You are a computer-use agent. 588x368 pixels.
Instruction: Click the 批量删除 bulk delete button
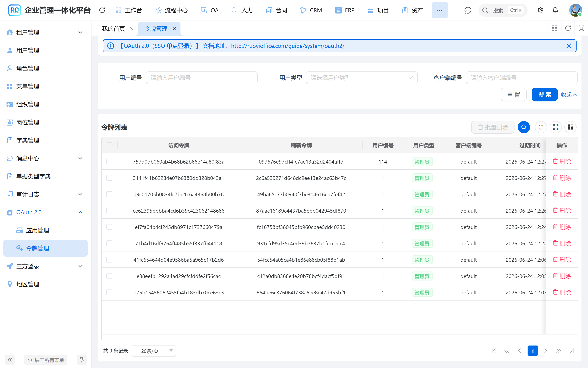(x=493, y=127)
